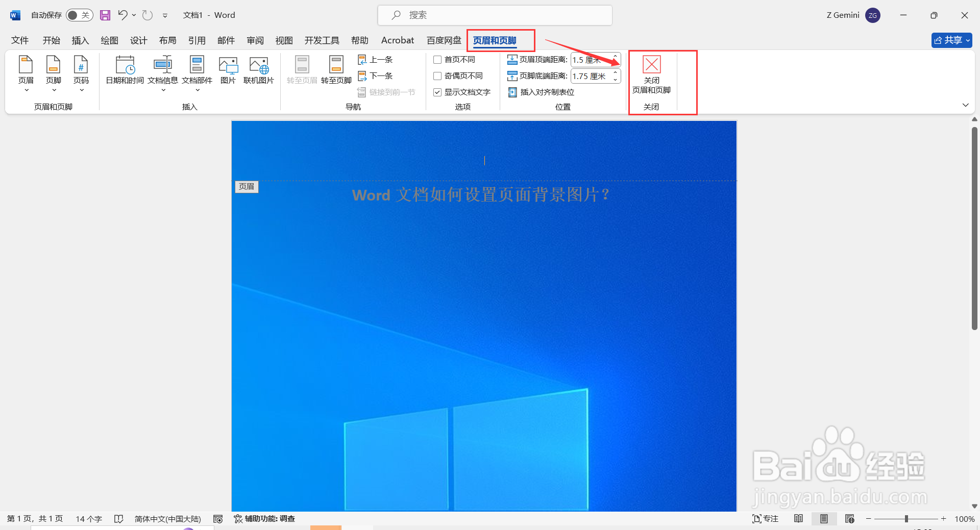Click the 下一条 navigation button
The width and height of the screenshot is (980, 530).
[x=376, y=75]
